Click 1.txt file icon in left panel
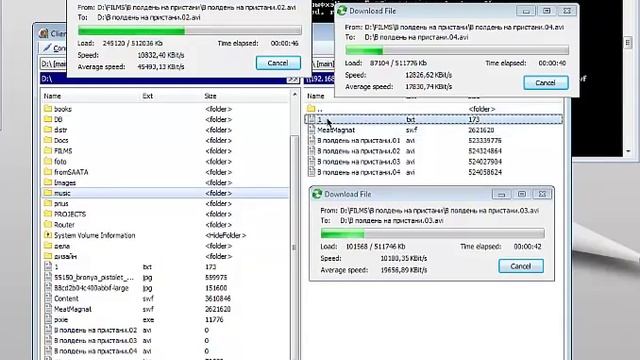The image size is (640, 360). click(x=48, y=267)
